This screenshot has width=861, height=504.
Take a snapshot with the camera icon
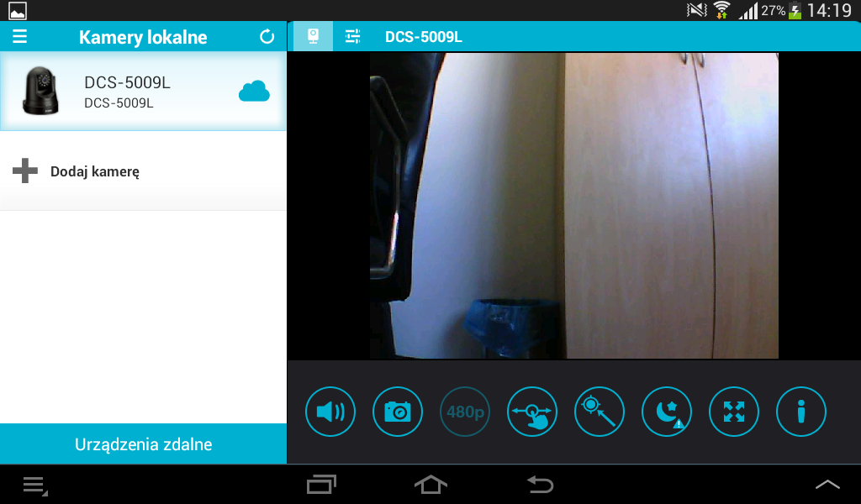tap(398, 412)
